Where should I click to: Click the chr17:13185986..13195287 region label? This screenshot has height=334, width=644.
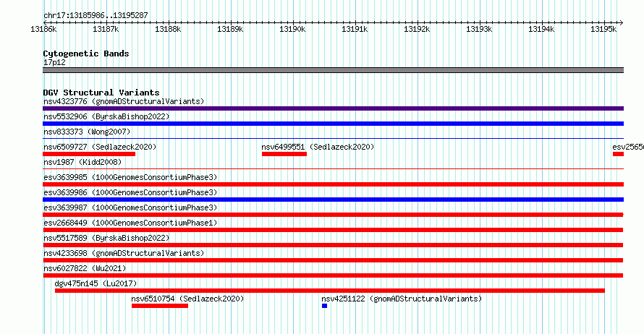[96, 16]
